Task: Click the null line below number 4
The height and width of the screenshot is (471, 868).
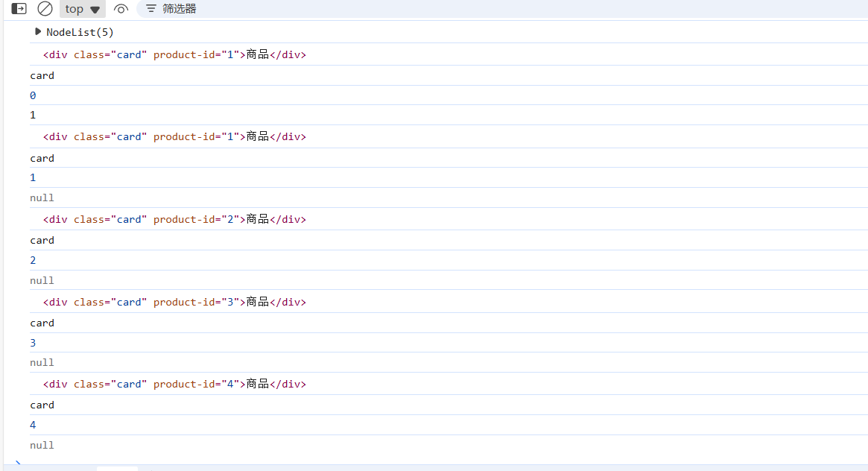Action: click(x=42, y=445)
